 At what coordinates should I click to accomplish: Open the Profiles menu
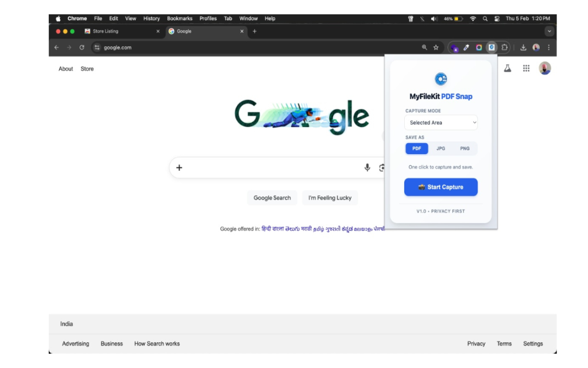tap(208, 18)
